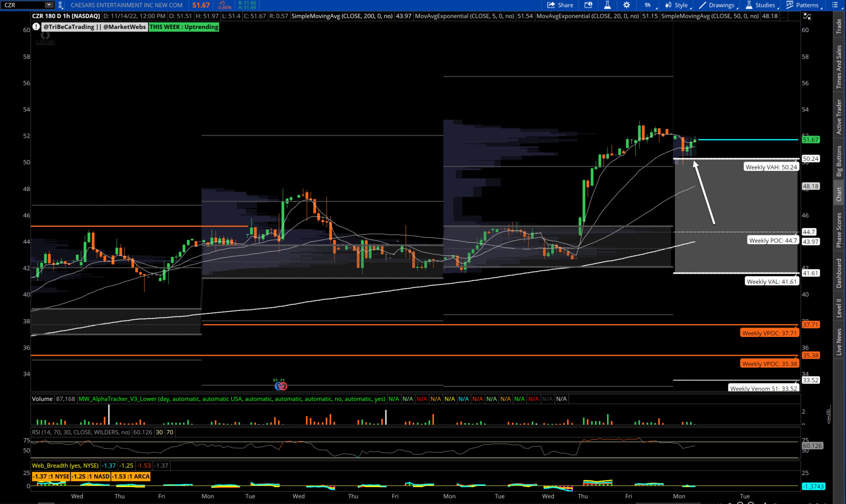This screenshot has width=846, height=504.
Task: Open the Phase Scores side tab
Action: [x=839, y=230]
